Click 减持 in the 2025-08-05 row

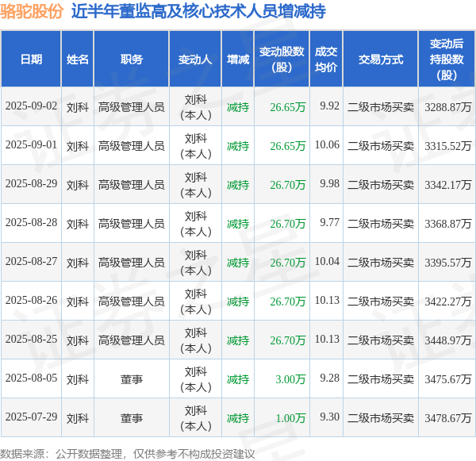238,379
